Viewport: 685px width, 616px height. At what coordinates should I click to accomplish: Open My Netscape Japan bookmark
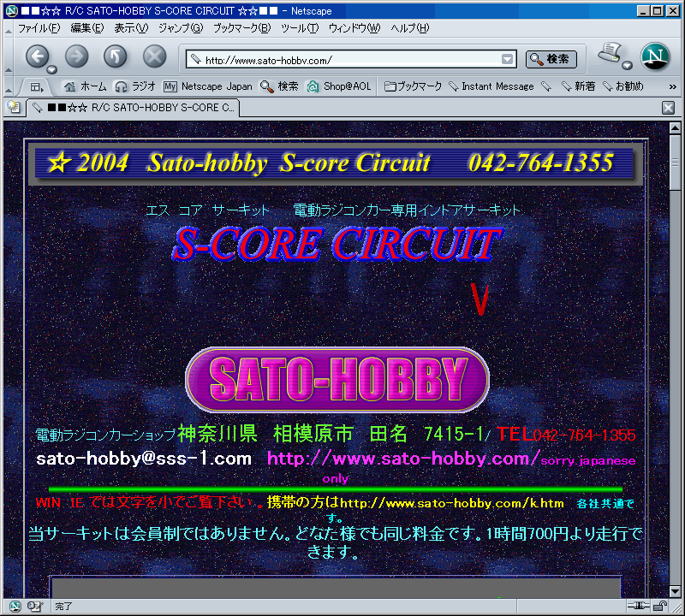(208, 86)
